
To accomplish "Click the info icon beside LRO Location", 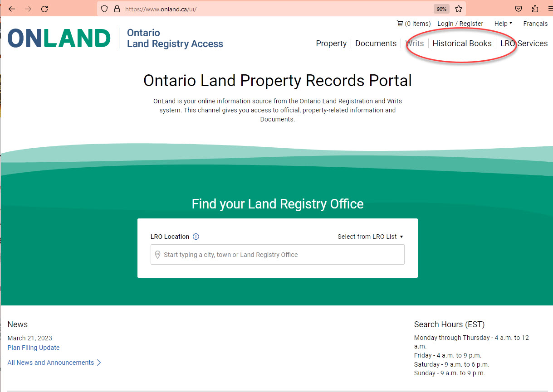I will point(196,236).
